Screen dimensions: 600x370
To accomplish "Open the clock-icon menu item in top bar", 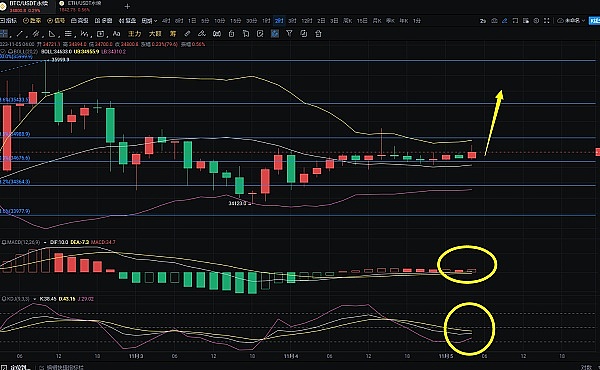I will 32,21.
